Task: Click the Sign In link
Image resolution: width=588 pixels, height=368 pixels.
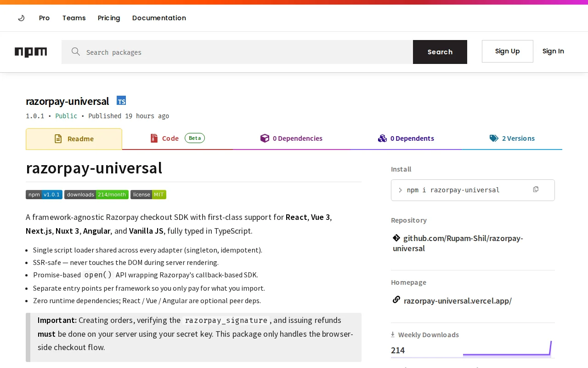Action: tap(553, 51)
